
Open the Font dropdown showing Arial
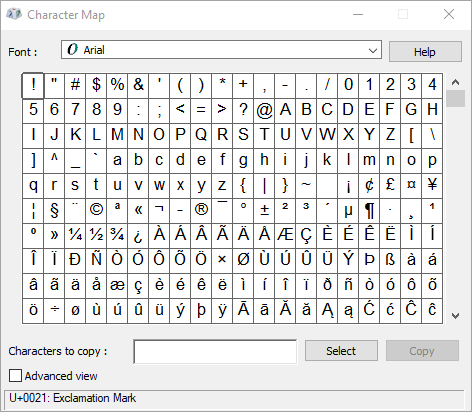(x=221, y=50)
